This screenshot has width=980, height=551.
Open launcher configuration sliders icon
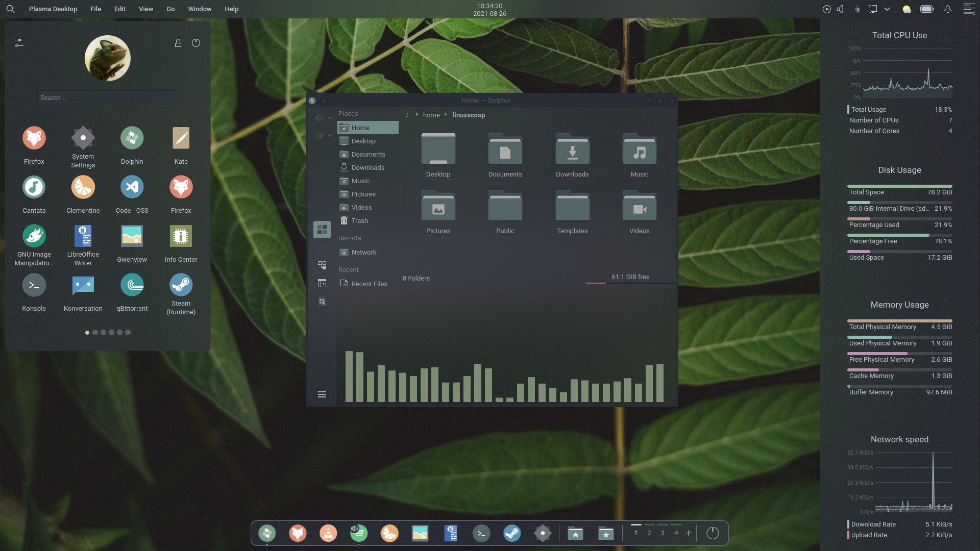[x=19, y=43]
